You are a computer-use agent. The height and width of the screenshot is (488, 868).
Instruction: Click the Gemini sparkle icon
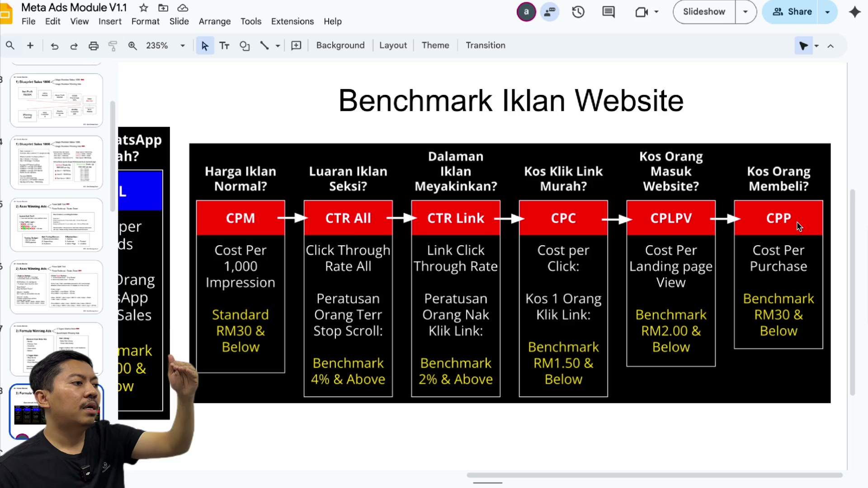[854, 12]
